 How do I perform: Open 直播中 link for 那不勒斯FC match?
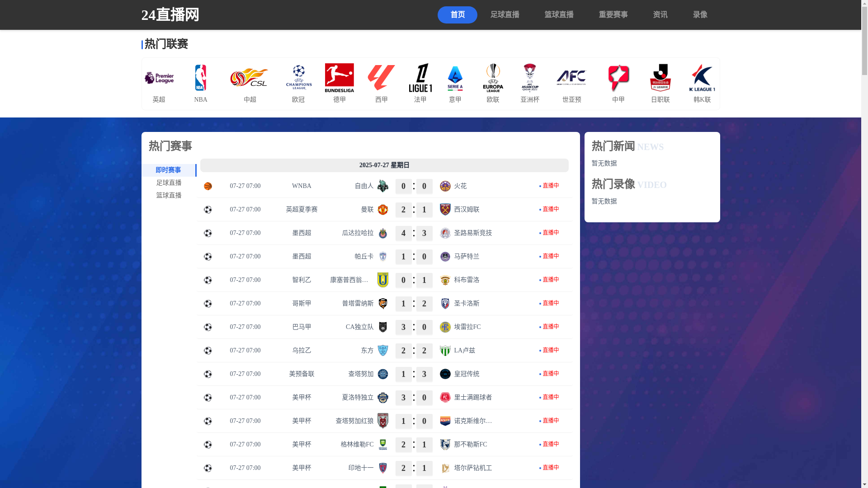pos(549,444)
